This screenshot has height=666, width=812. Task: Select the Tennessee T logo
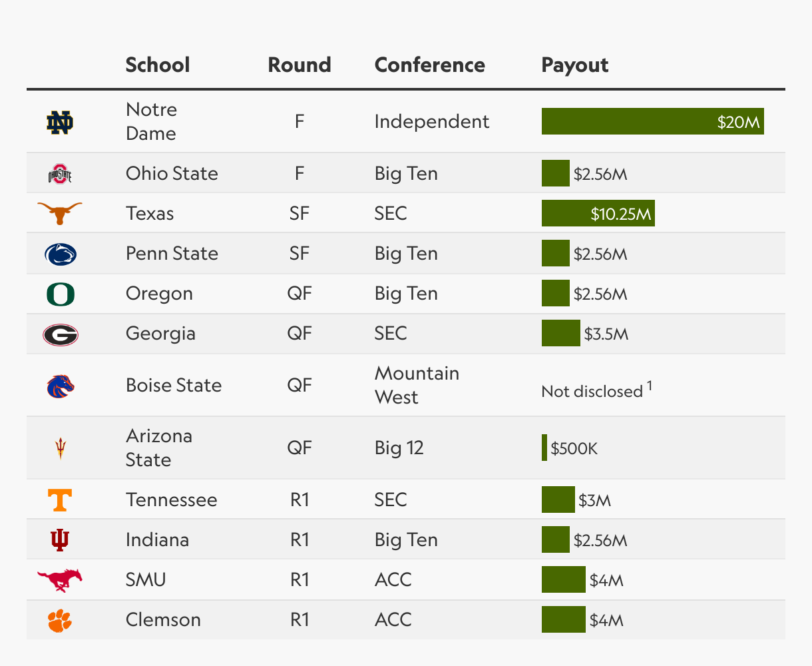click(60, 500)
